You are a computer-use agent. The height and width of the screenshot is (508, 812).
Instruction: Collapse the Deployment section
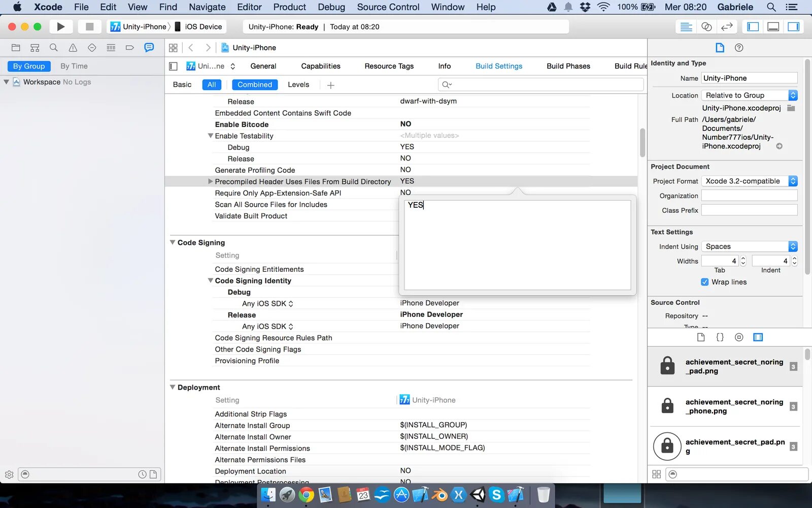(173, 387)
